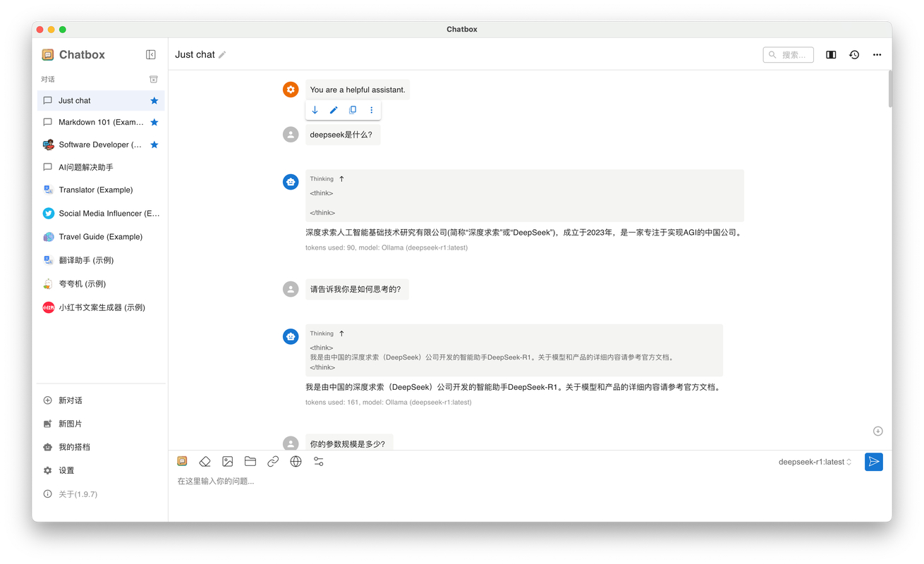
Task: Click the 'tokens used: 161' info line
Action: pyautogui.click(x=389, y=403)
